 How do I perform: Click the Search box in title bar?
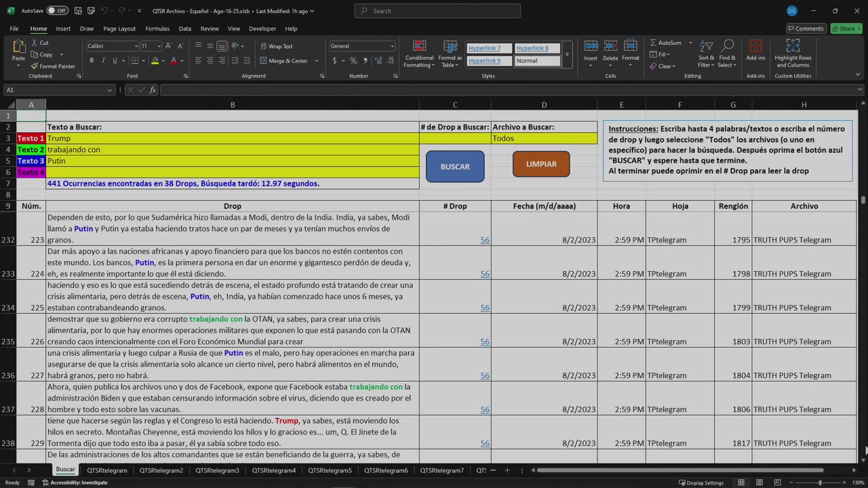pyautogui.click(x=437, y=11)
